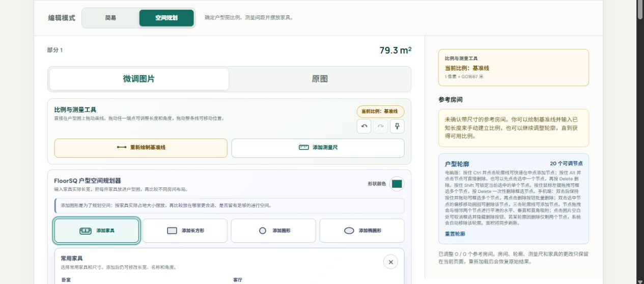Close the 常用家具 panel

pyautogui.click(x=390, y=262)
